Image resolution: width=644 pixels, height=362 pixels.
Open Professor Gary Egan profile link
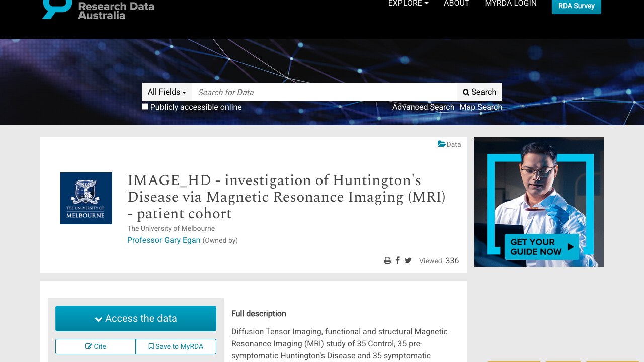(x=164, y=240)
